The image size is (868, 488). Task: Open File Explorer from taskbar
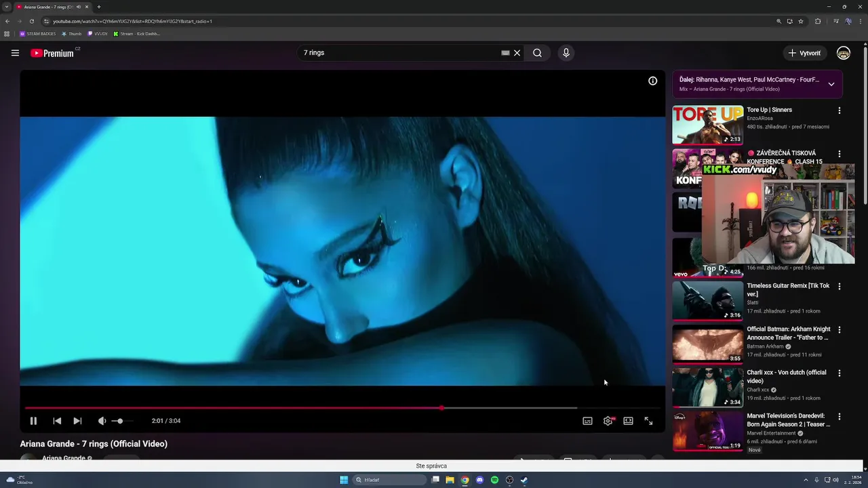click(450, 480)
